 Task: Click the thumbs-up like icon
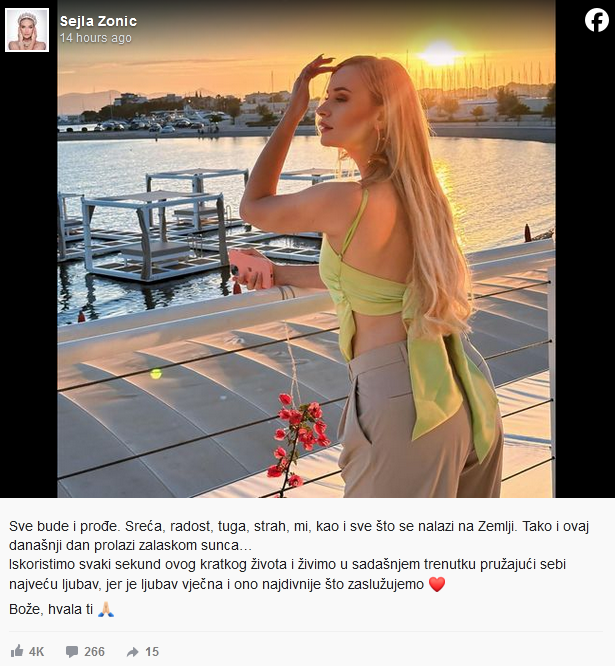(x=17, y=651)
